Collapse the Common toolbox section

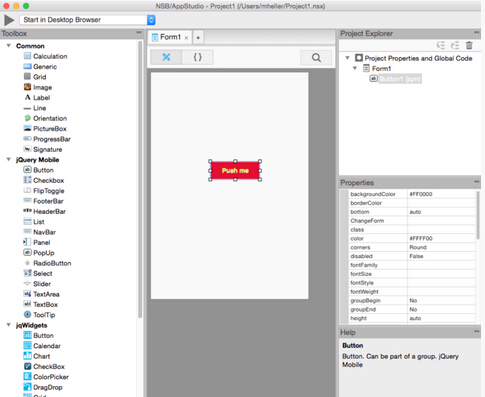click(9, 46)
